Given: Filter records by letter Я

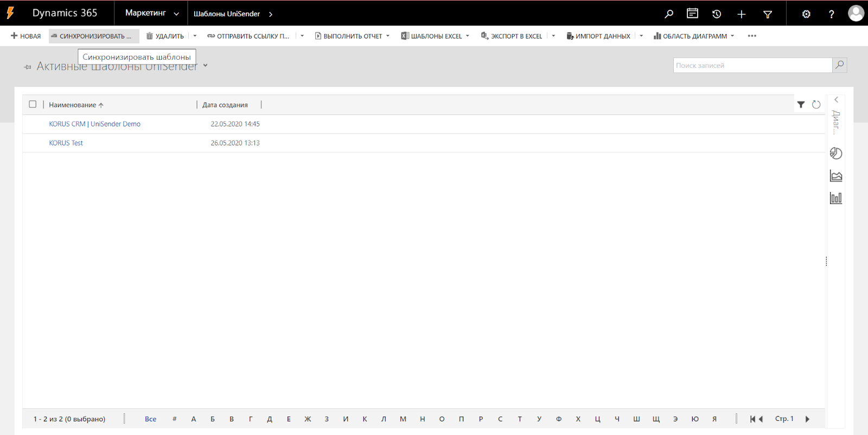Looking at the screenshot, I should click(x=714, y=419).
